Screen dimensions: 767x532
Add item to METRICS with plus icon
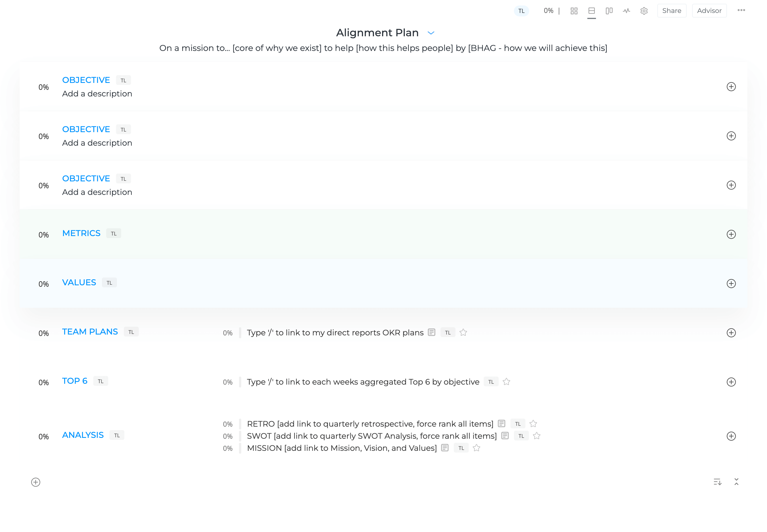tap(731, 234)
